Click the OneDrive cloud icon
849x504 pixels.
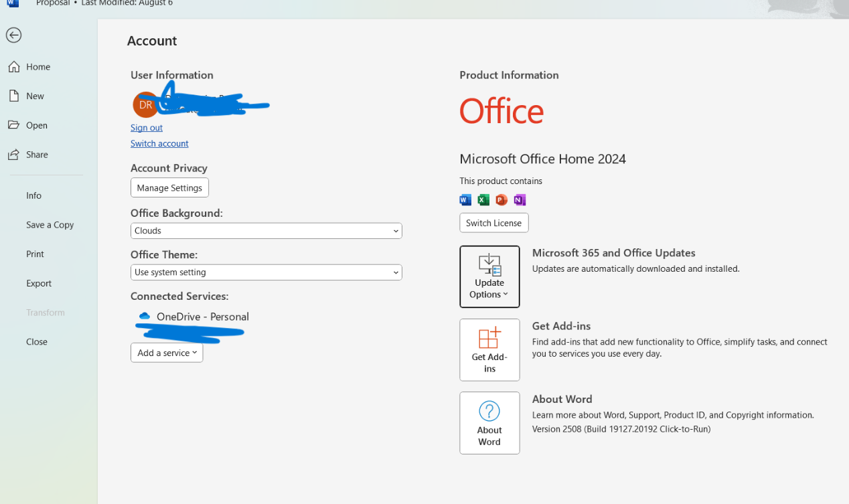[144, 317]
